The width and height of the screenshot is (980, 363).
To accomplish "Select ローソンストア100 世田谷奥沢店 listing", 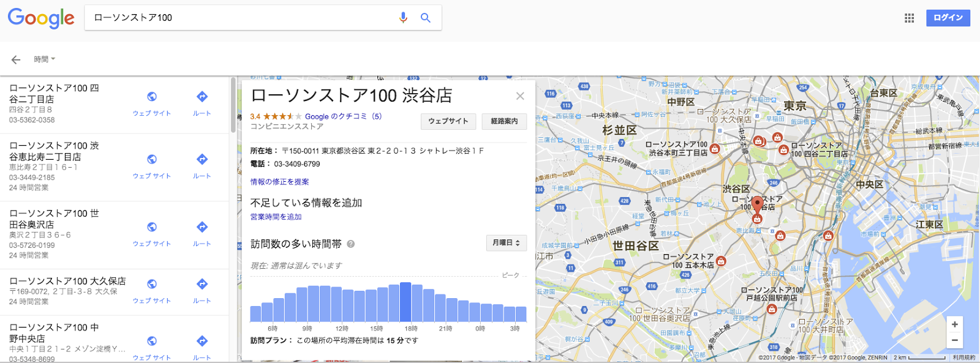I will [115, 235].
